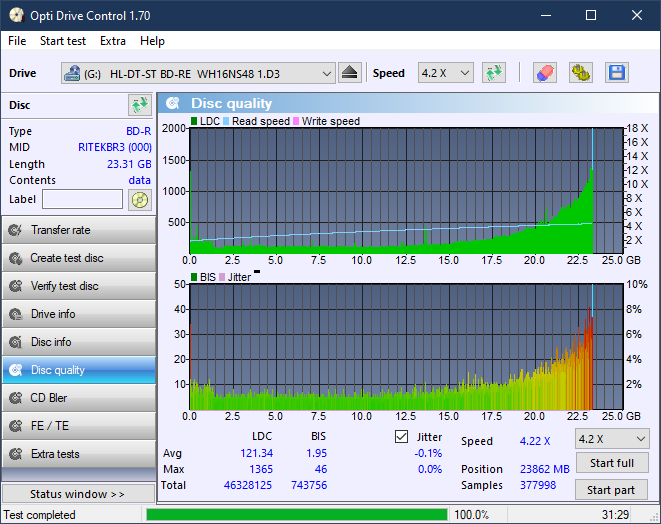This screenshot has height=524, width=661.
Task: Click the Jitter purple legend swatch
Action: pyautogui.click(x=222, y=277)
